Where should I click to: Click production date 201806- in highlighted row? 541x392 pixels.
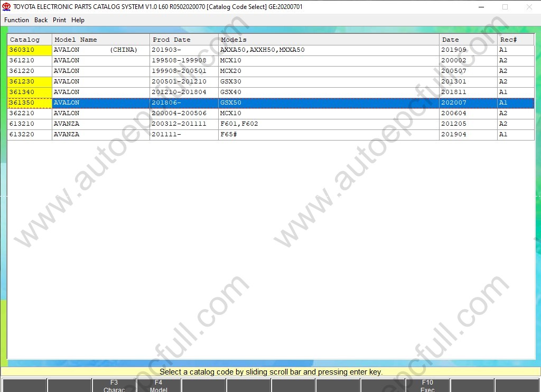point(184,103)
